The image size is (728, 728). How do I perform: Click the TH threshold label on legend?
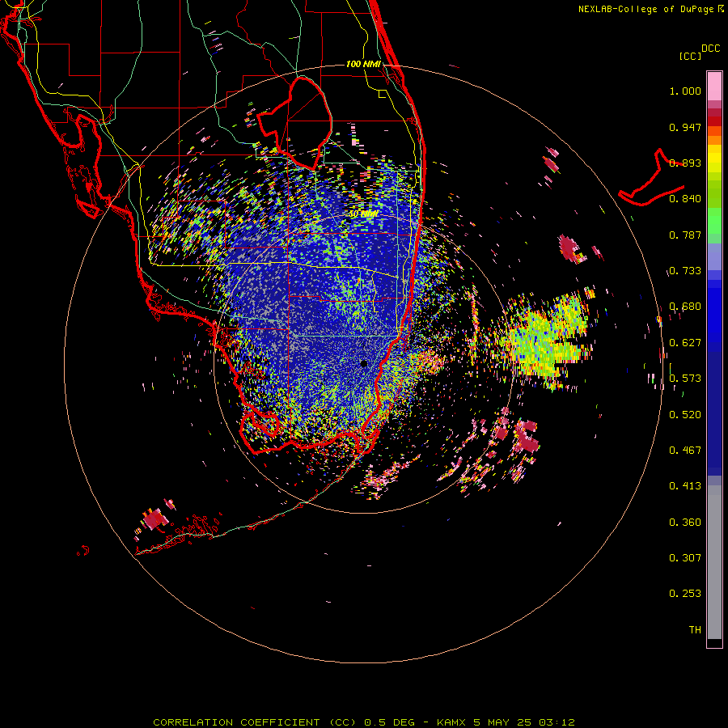point(695,630)
